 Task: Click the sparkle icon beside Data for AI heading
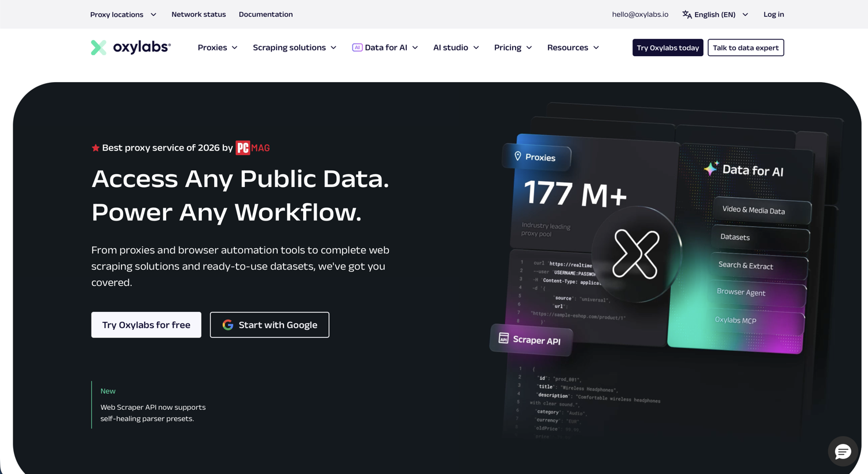711,168
